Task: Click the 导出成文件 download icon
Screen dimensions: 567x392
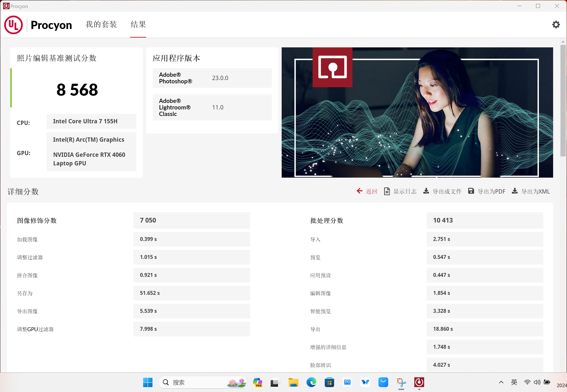Action: coord(426,191)
